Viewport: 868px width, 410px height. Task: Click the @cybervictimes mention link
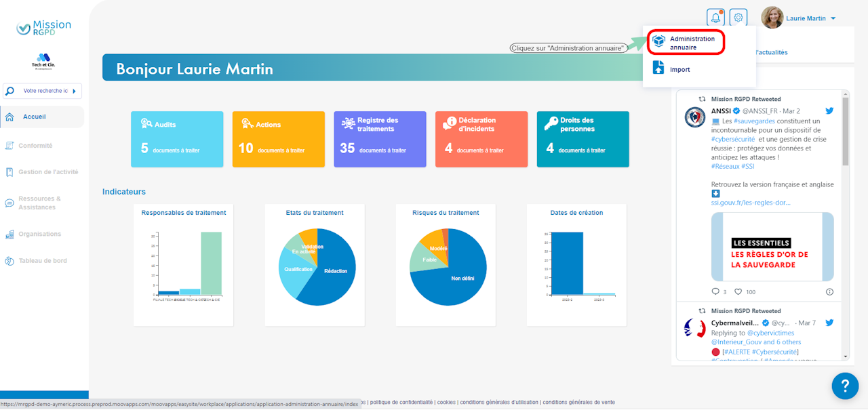772,333
